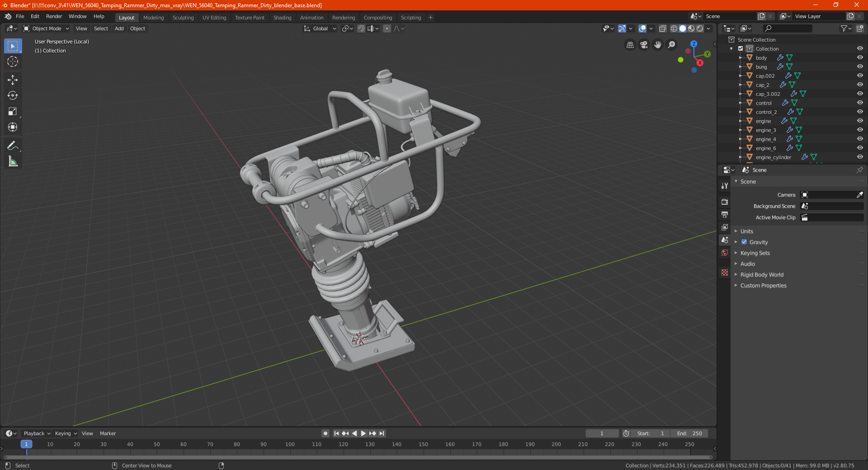Image resolution: width=868 pixels, height=470 pixels.
Task: Choose the Move tool
Action: [x=13, y=80]
